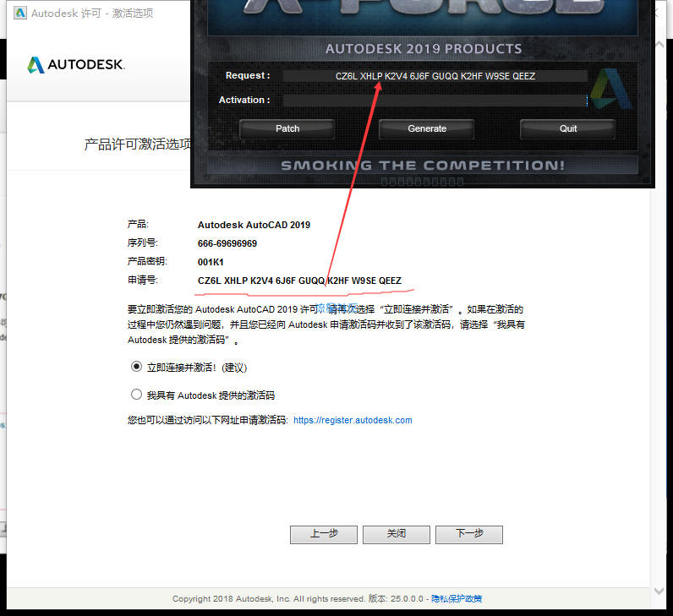Open the 隐私保护政策 link in footer

click(x=457, y=598)
